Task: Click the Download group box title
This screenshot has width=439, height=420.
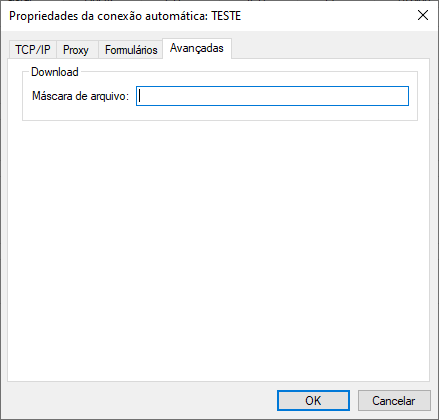Action: (x=55, y=72)
